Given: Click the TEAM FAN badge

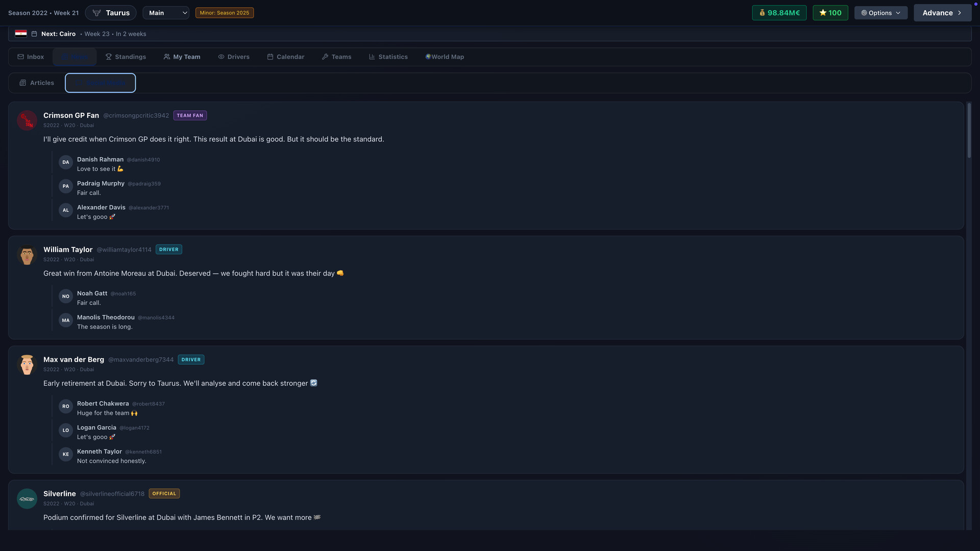Looking at the screenshot, I should [190, 116].
